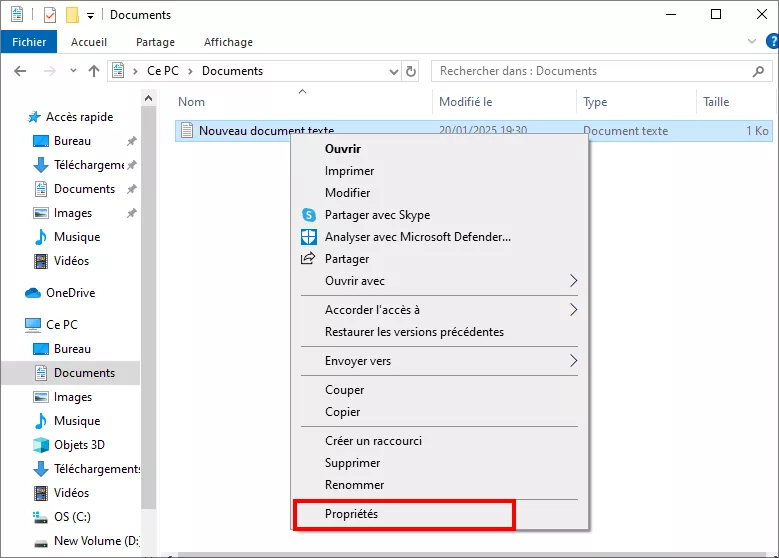This screenshot has height=558, width=779.
Task: Click the Objets 3D cube icon
Action: (41, 445)
